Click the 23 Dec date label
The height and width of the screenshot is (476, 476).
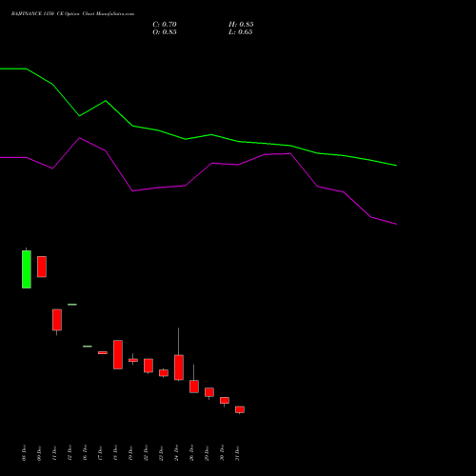coord(162,453)
